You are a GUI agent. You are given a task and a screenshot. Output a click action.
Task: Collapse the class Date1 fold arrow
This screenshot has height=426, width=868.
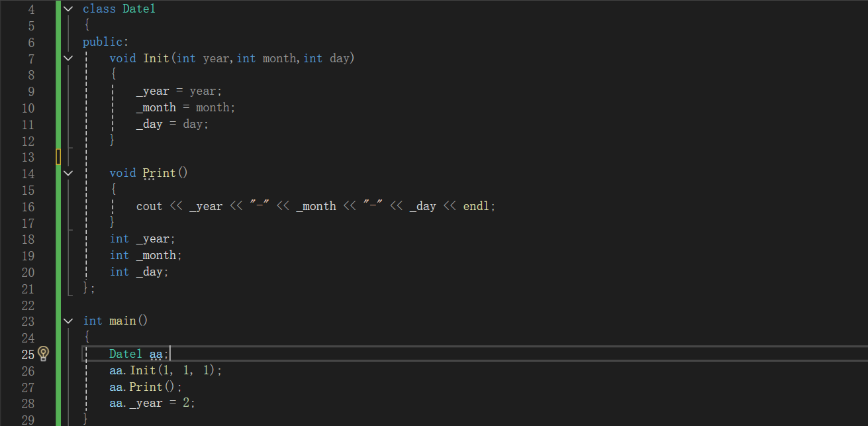pos(68,9)
